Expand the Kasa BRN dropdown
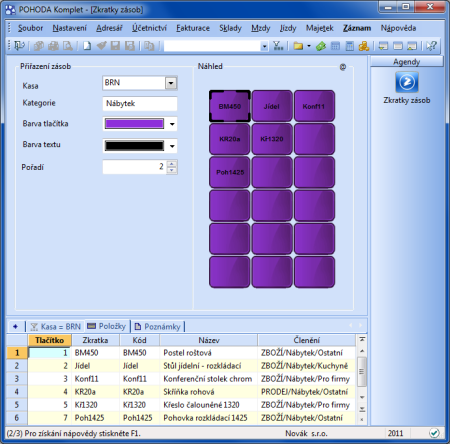Image resolution: width=450 pixels, height=444 pixels. [171, 83]
